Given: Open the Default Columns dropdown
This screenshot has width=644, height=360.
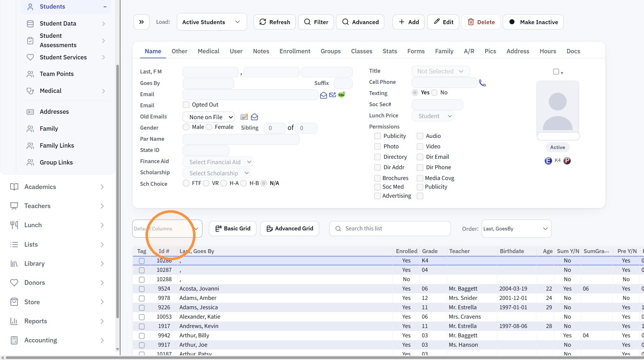Looking at the screenshot, I should (167, 229).
